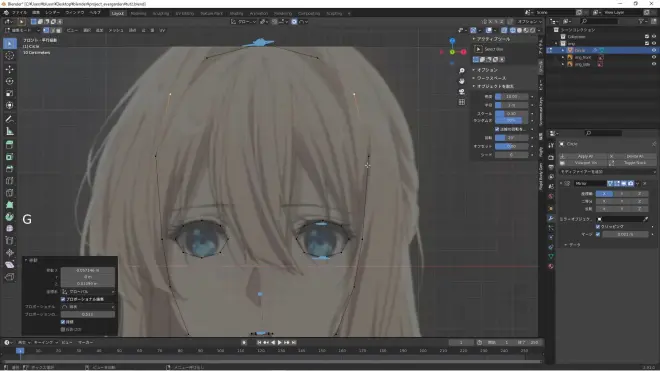Click the Delete All modifiers button
This screenshot has height=371, width=660.
pos(632,156)
